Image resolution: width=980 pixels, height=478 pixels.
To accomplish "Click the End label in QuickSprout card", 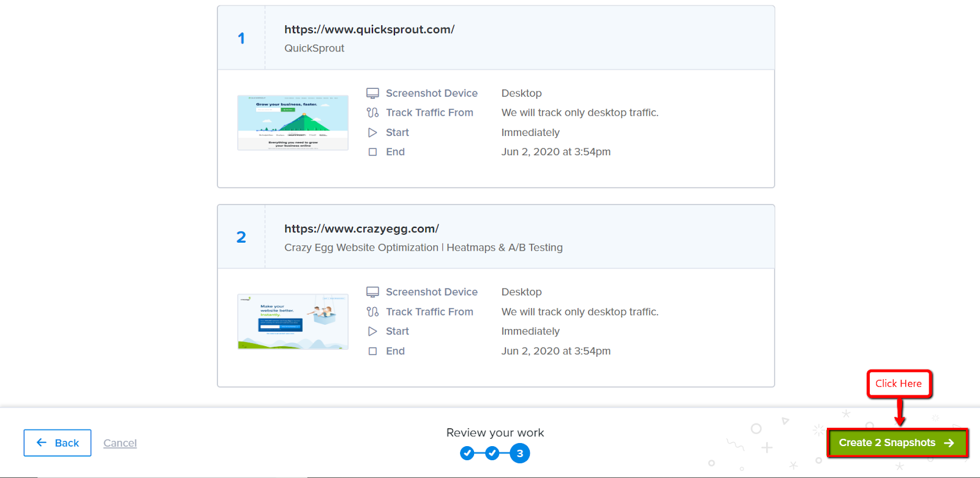I will [395, 152].
